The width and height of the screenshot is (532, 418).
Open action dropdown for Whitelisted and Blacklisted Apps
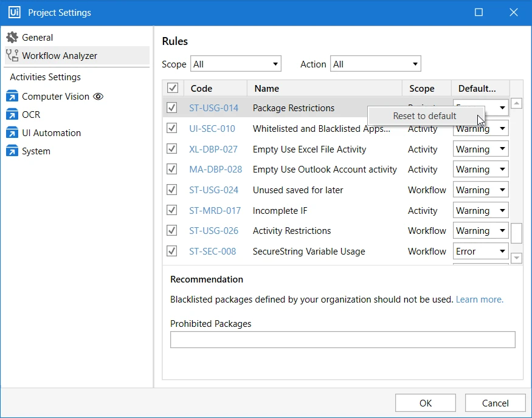click(481, 129)
